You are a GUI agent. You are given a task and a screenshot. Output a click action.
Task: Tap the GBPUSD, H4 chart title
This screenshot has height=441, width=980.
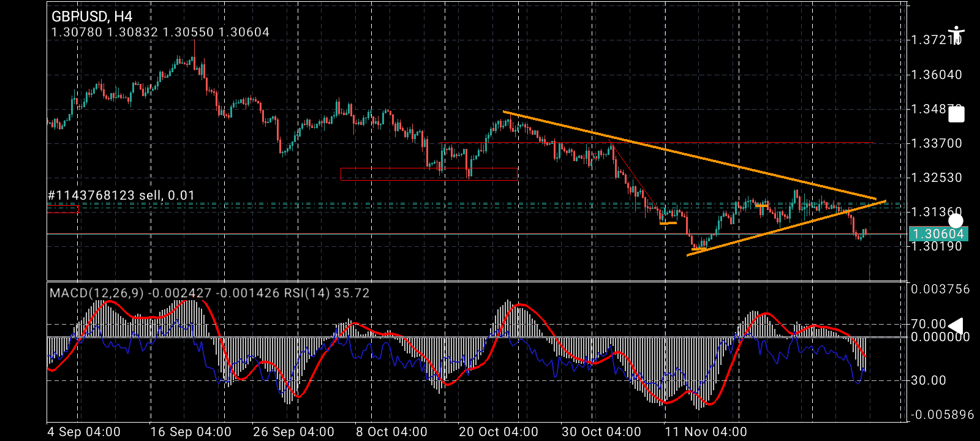(92, 17)
